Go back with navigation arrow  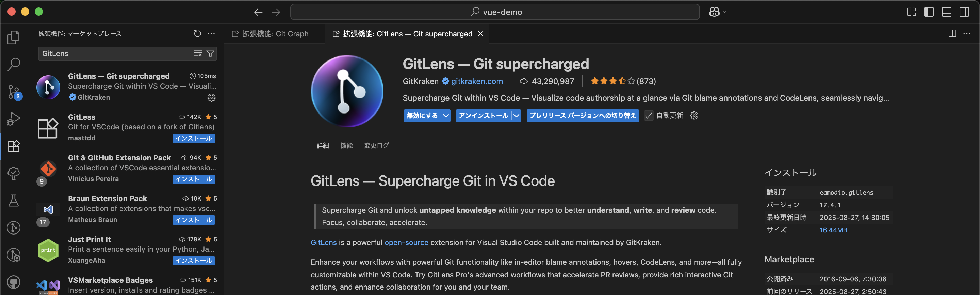click(x=258, y=12)
